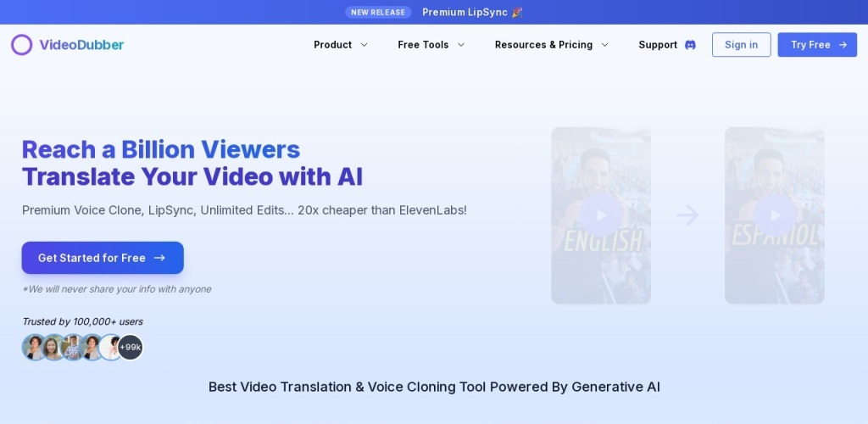
Task: Expand Resources & Pricing menu
Action: (551, 45)
